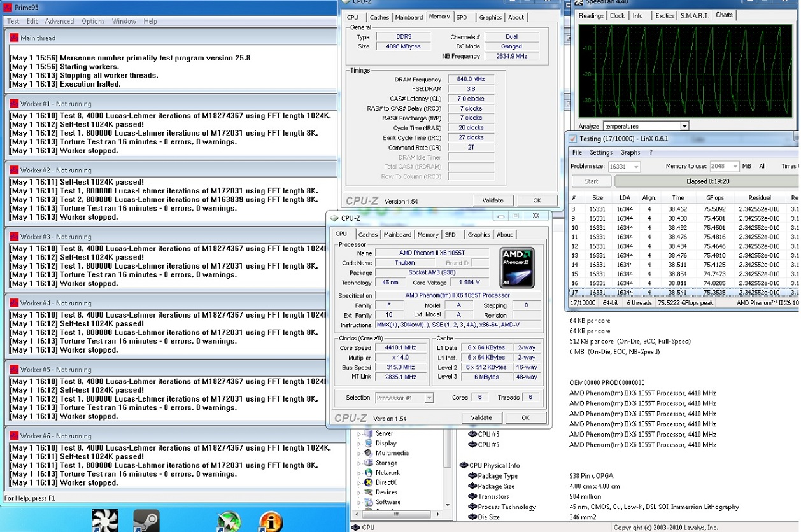Open the Advanced menu in Prime95
801x532 pixels.
[59, 21]
